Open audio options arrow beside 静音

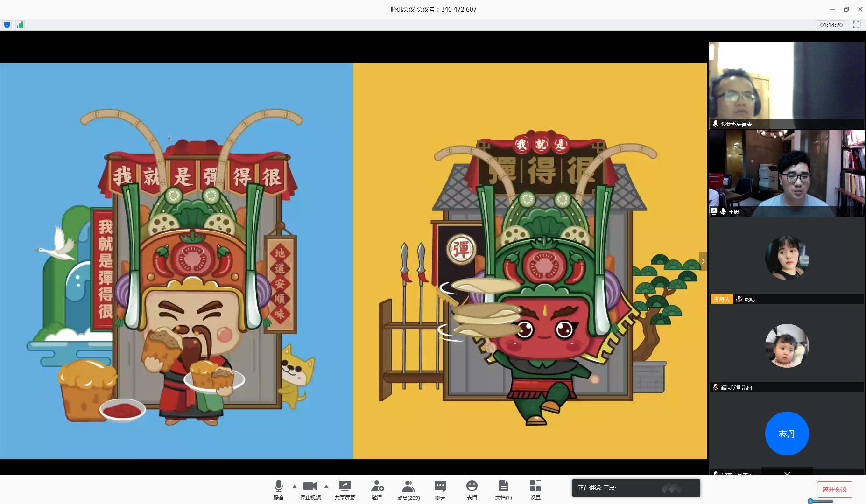295,486
